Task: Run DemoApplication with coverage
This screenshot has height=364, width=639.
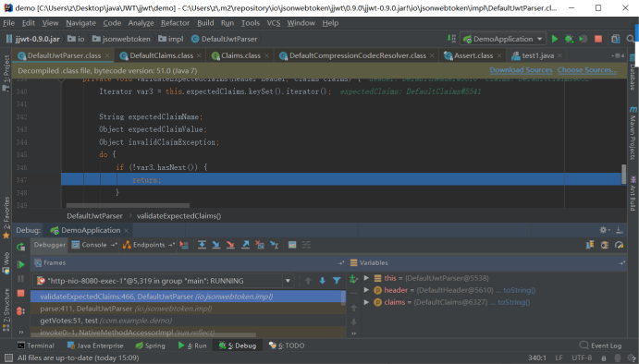Action: (x=584, y=39)
